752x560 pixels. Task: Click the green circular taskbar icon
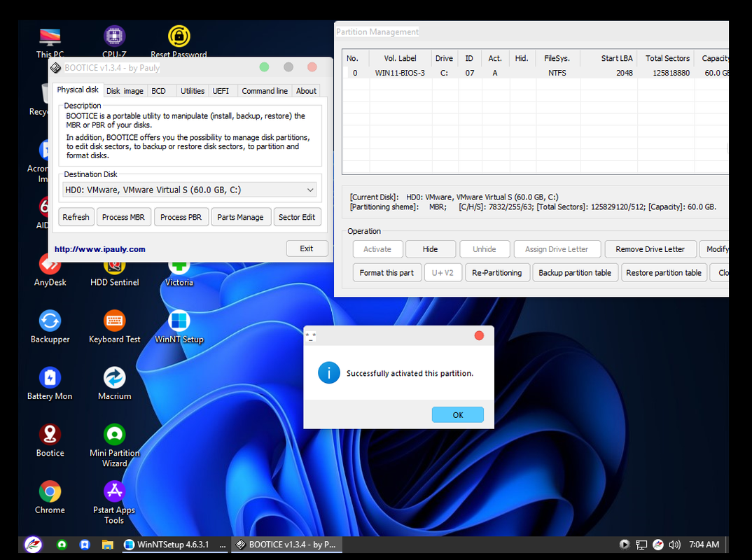[62, 545]
